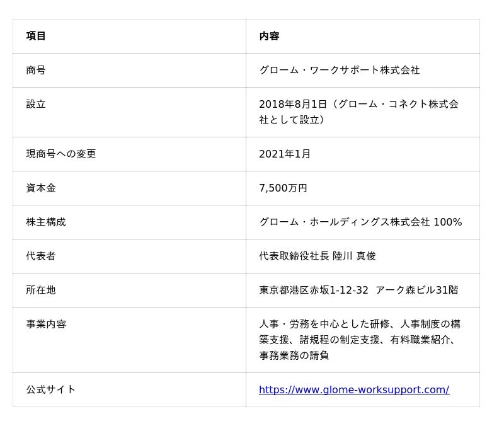Select the 公式サイト row label
504x426 pixels.
pos(50,389)
